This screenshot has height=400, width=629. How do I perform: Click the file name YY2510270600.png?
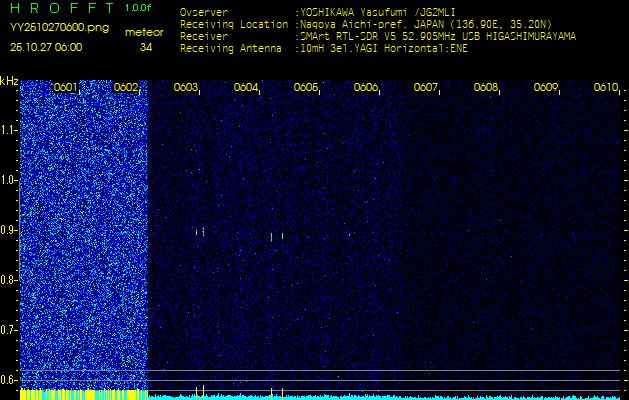point(59,28)
